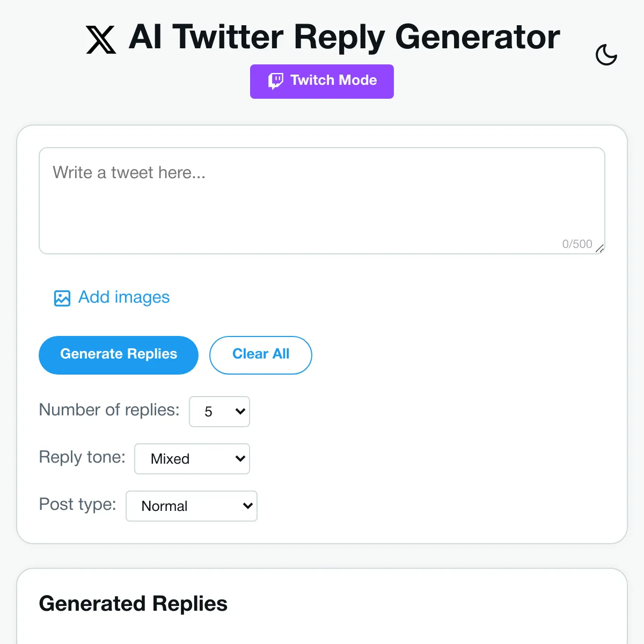Click the Twitch glitch icon
The height and width of the screenshot is (644, 644).
275,80
